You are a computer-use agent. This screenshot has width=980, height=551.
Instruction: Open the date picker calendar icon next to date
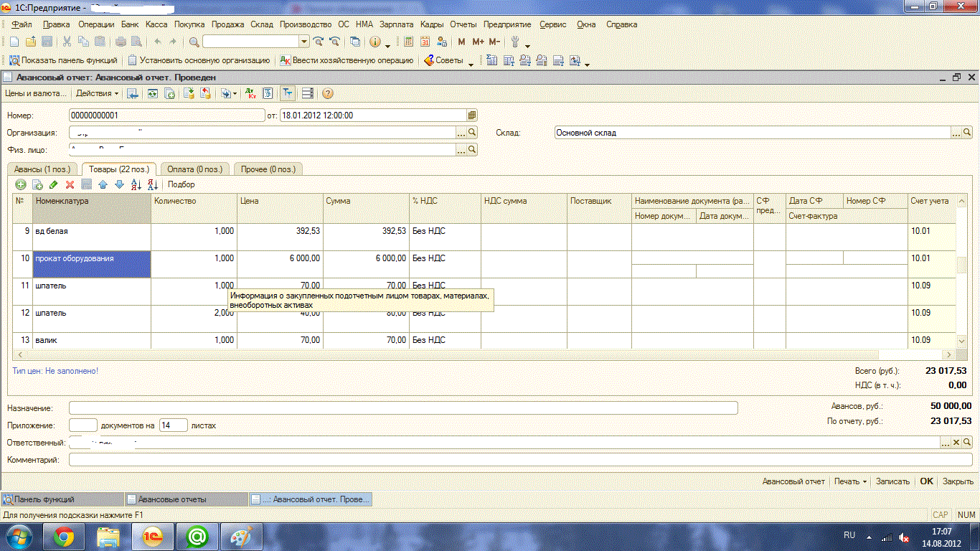[x=472, y=115]
